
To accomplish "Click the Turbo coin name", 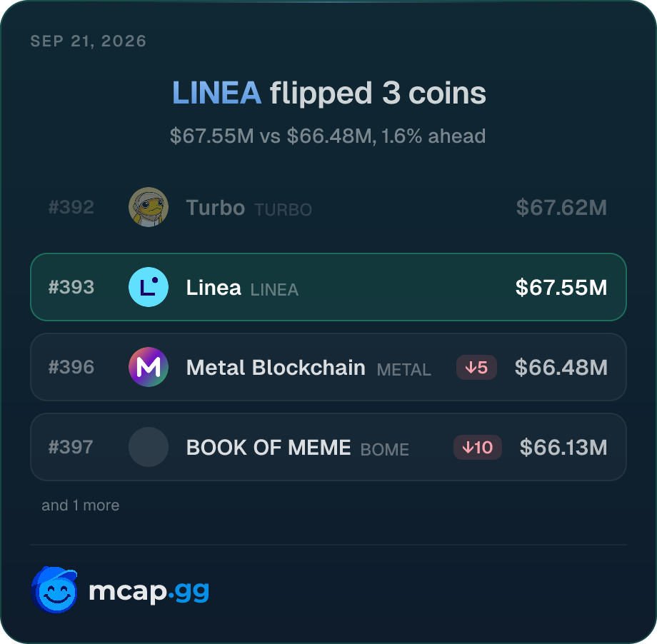I will [x=216, y=207].
